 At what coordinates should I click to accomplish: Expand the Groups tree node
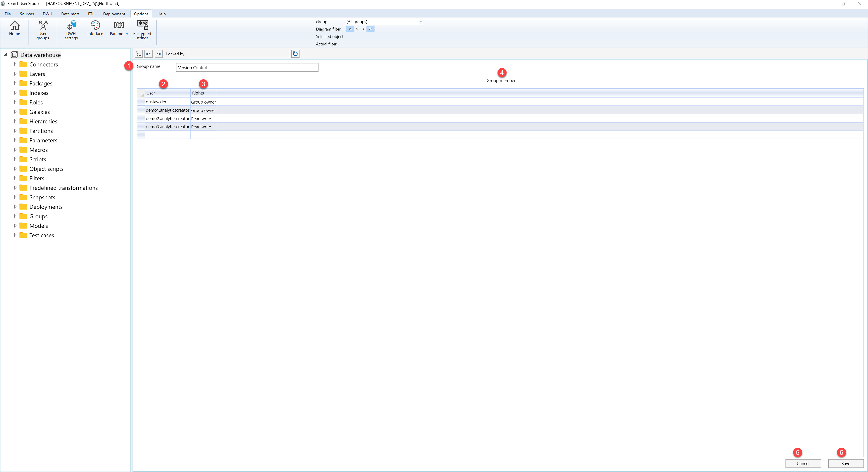(15, 216)
